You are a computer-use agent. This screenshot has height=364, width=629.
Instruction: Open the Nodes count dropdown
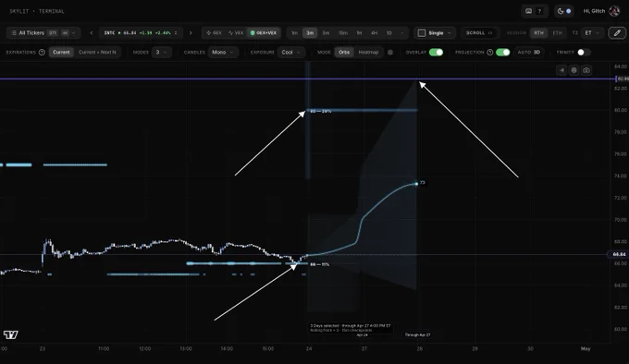(161, 53)
